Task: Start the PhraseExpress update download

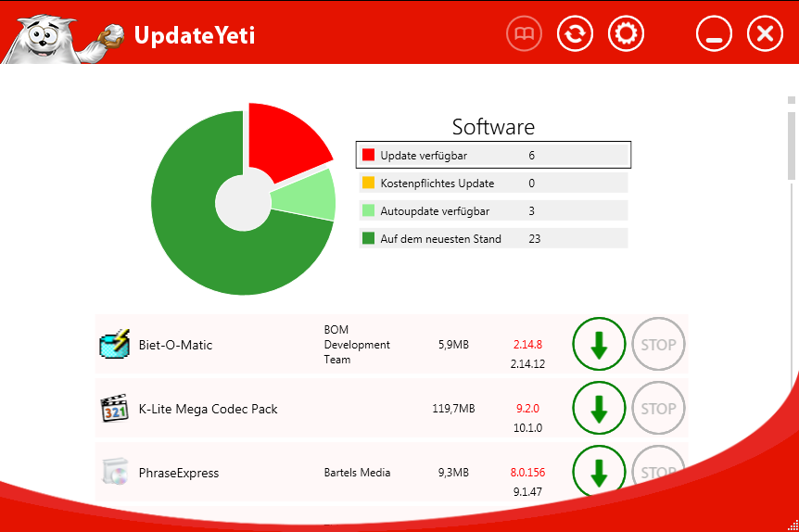Action: (x=599, y=471)
